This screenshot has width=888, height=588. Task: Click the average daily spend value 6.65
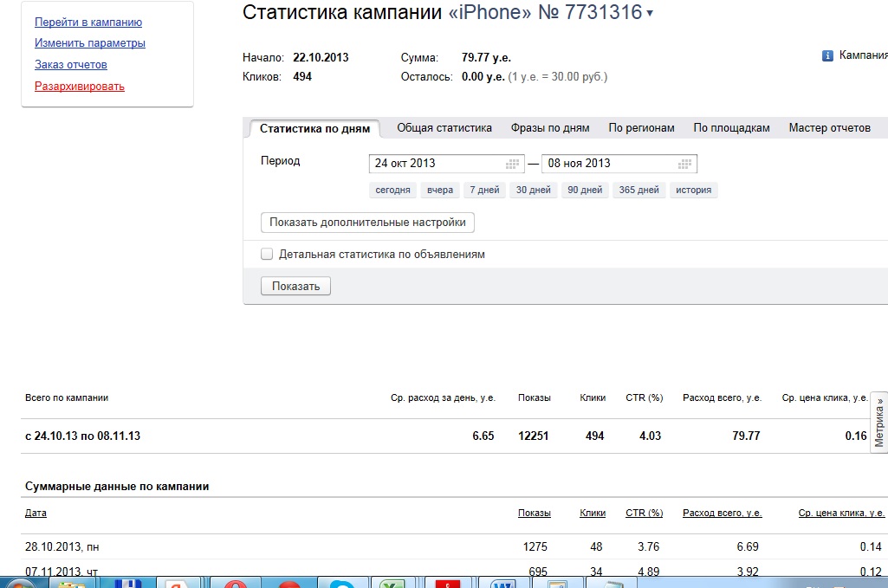point(483,436)
